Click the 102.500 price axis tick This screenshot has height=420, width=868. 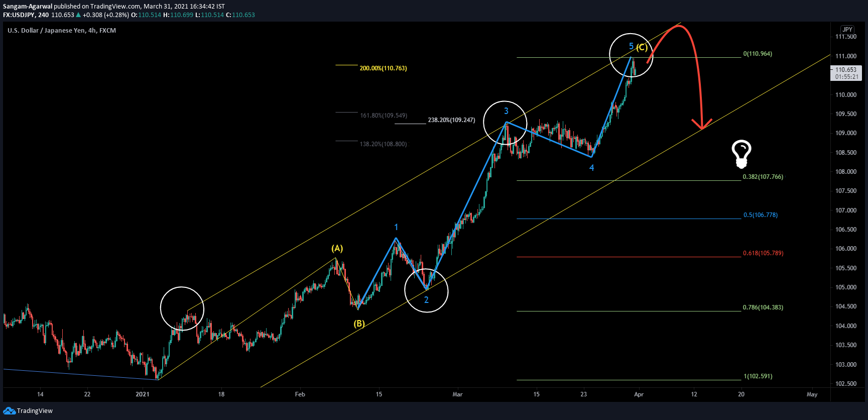click(x=846, y=384)
